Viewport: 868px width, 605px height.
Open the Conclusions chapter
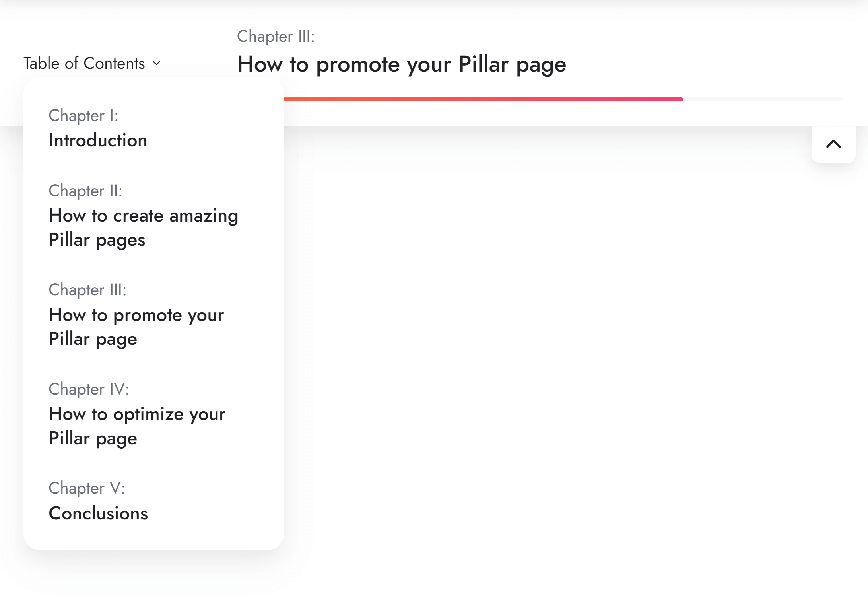click(x=98, y=513)
